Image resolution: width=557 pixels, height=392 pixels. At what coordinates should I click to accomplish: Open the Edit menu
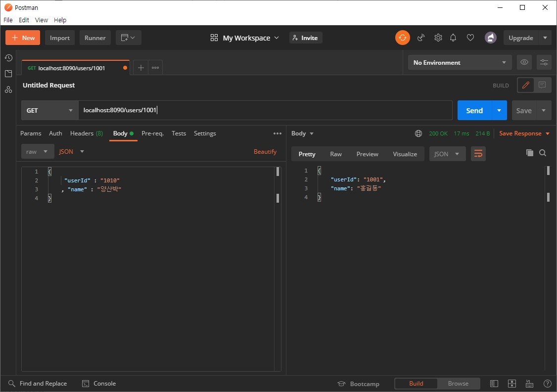[24, 20]
